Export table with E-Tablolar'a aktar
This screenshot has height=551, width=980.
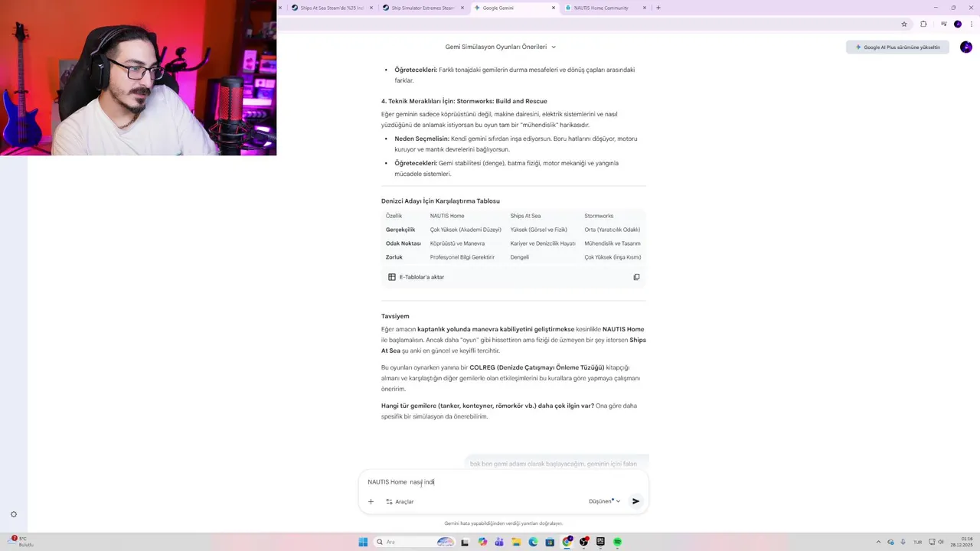416,277
